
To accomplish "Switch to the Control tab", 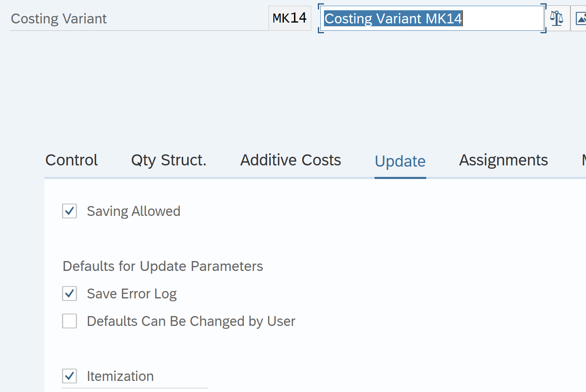I will [x=71, y=160].
